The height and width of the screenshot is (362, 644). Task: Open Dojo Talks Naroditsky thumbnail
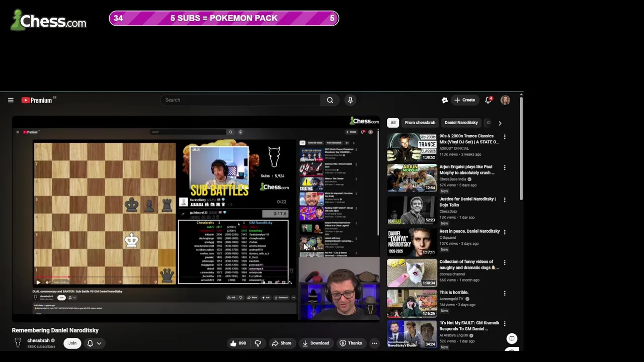coord(412,210)
